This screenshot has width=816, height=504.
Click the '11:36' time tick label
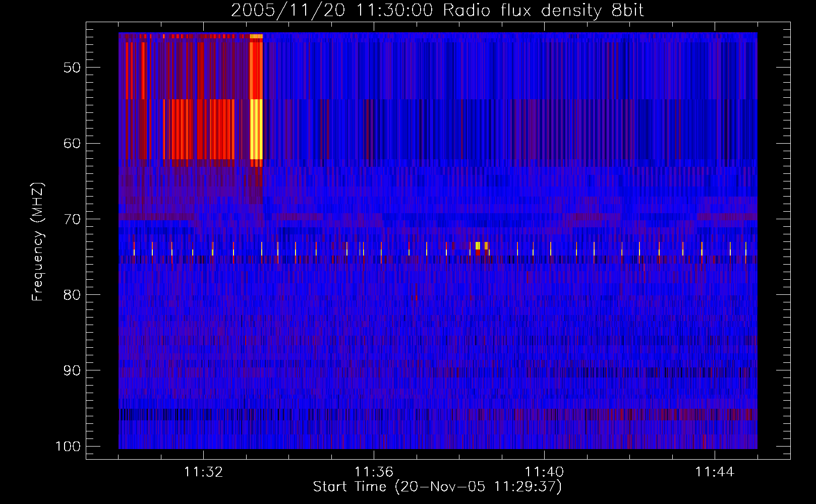point(374,472)
